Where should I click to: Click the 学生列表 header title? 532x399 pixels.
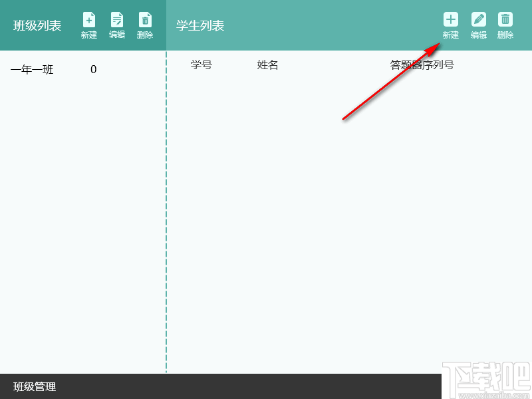[200, 25]
